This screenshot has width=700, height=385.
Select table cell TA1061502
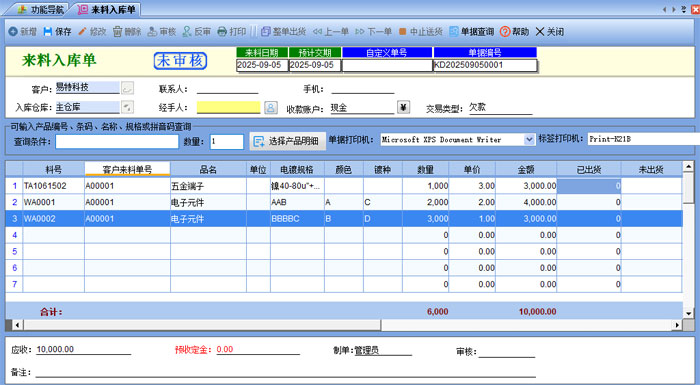coord(54,186)
